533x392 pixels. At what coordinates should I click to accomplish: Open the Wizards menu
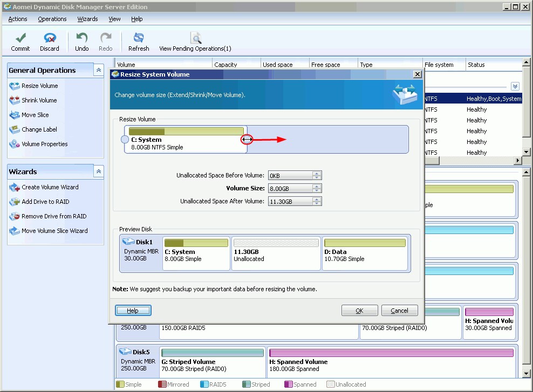pos(88,19)
